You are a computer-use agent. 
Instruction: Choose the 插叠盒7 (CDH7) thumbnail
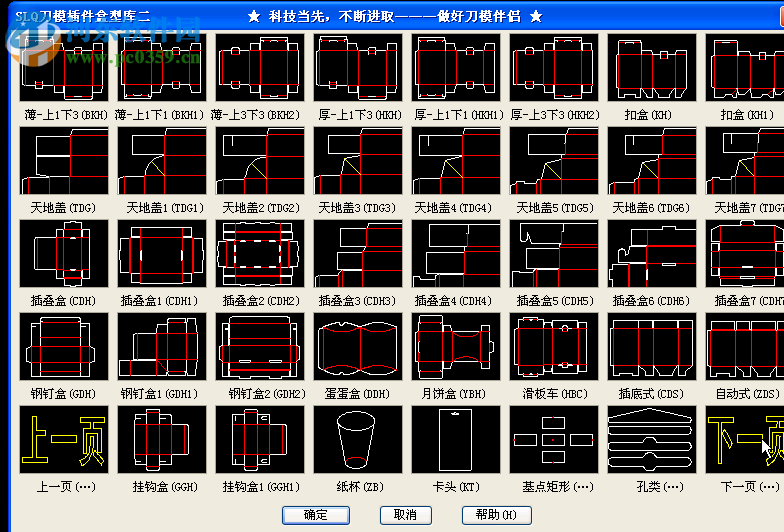click(x=744, y=254)
